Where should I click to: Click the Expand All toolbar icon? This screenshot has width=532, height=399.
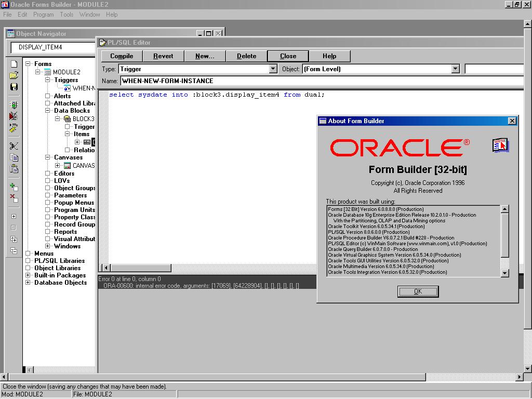click(14, 239)
